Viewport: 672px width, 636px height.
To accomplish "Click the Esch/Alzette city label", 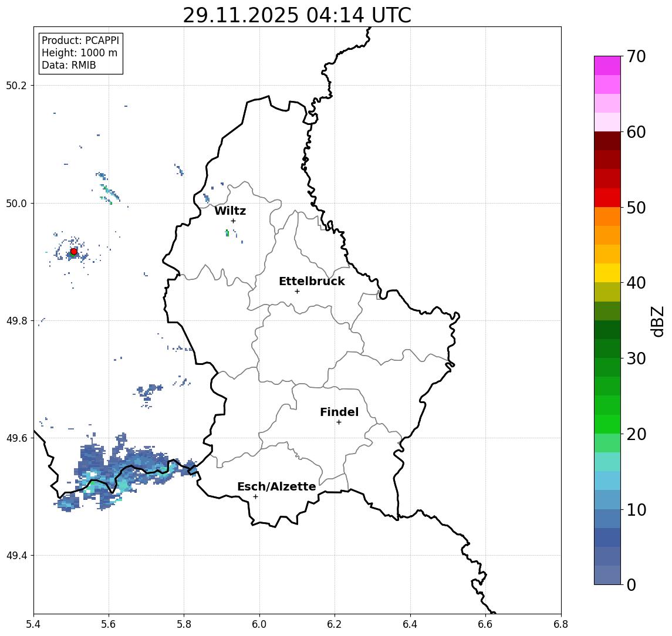I will pyautogui.click(x=276, y=486).
